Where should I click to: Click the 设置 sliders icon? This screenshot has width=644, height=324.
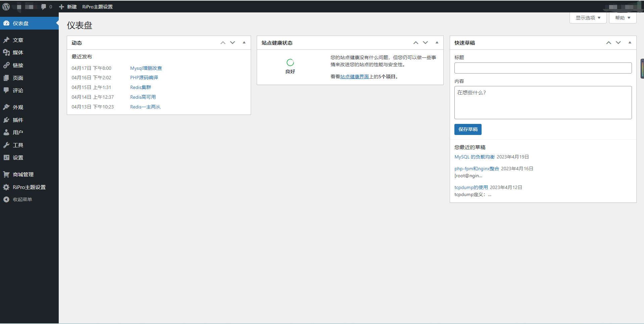(x=6, y=157)
